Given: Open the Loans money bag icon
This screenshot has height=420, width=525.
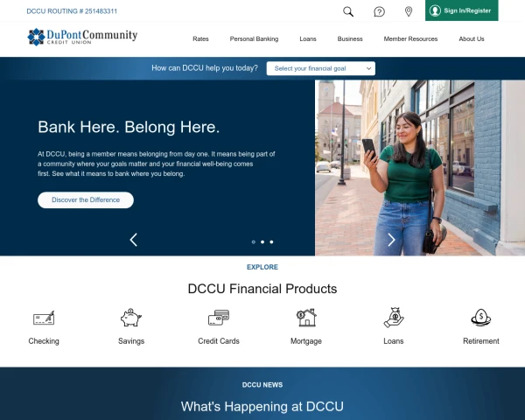Looking at the screenshot, I should point(394,317).
